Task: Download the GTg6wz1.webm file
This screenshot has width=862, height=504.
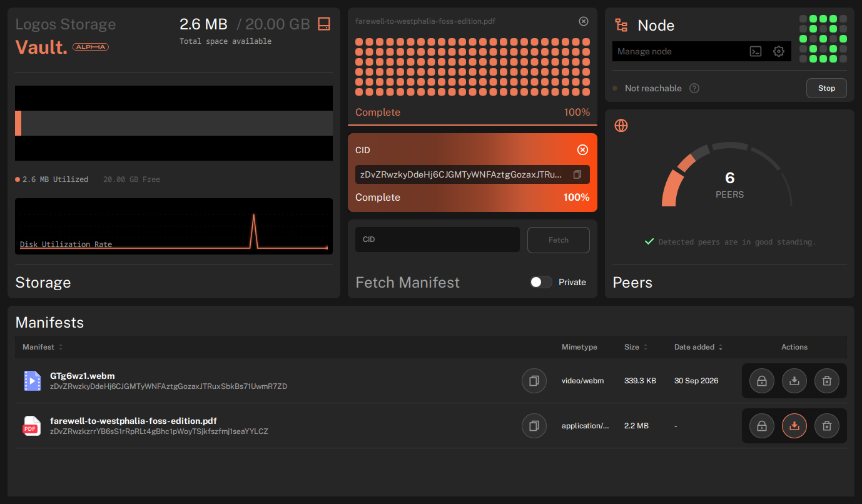Action: [x=794, y=381]
